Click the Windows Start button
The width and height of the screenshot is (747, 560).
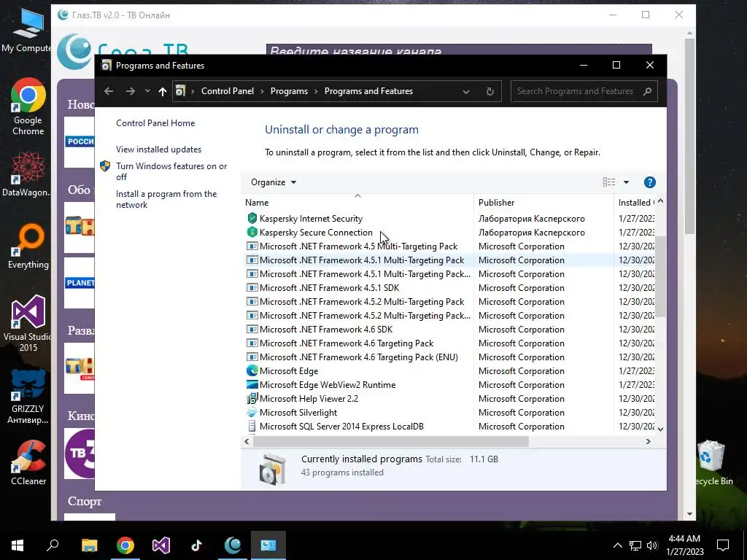point(18,545)
